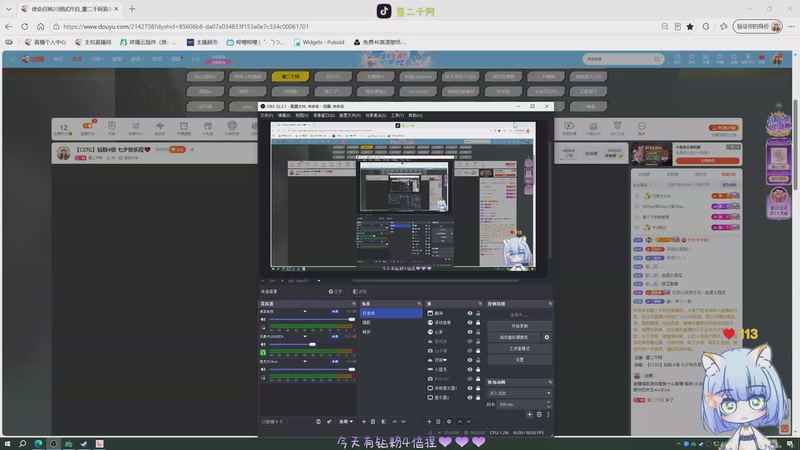This screenshot has width=800, height=450.
Task: Toggle visibility of the P55-no2 source
Action: click(470, 379)
